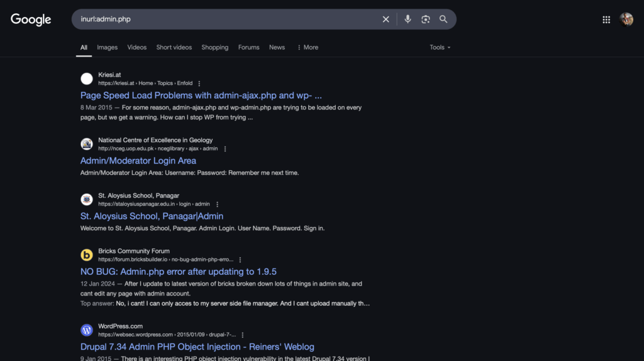
Task: Click St. Aloysius School, Panagar site name
Action: click(139, 196)
